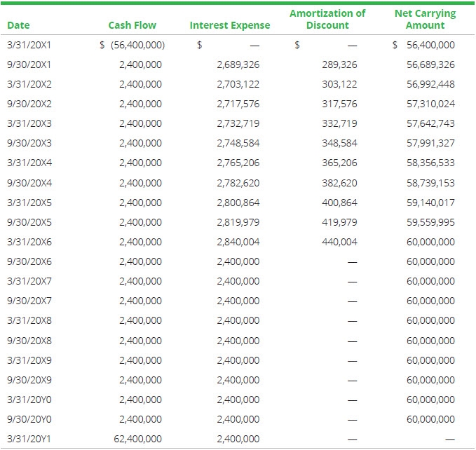Viewport: 476px width, 450px height.
Task: Click interest expense value 2,840,004
Action: [238, 242]
